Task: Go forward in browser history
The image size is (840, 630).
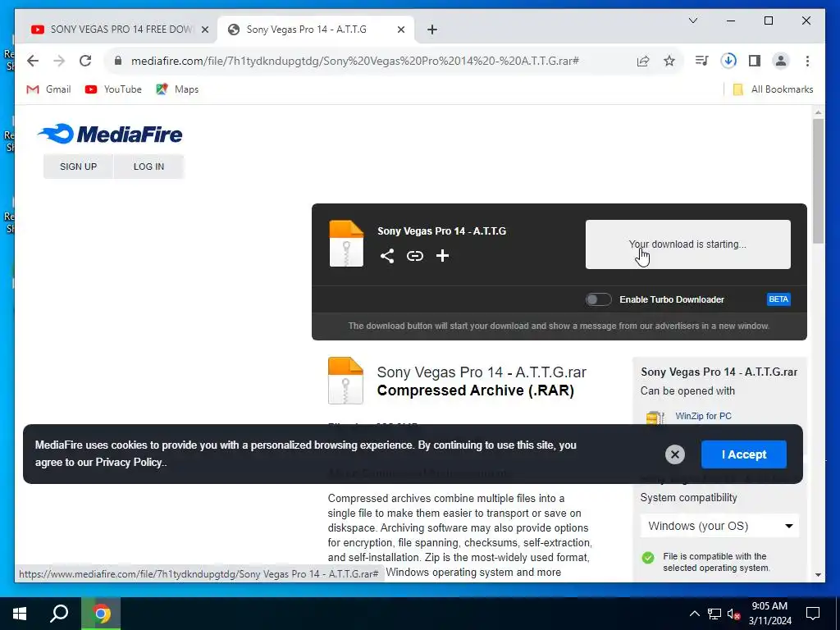Action: (x=59, y=61)
